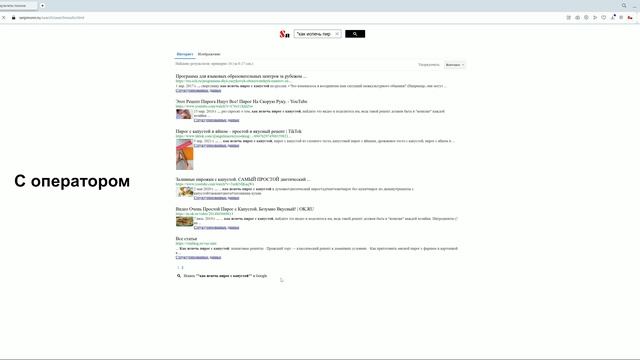Open result 'Программа для языковых образовательных центров'
Screen dimensions: 640x360
pos(241,76)
